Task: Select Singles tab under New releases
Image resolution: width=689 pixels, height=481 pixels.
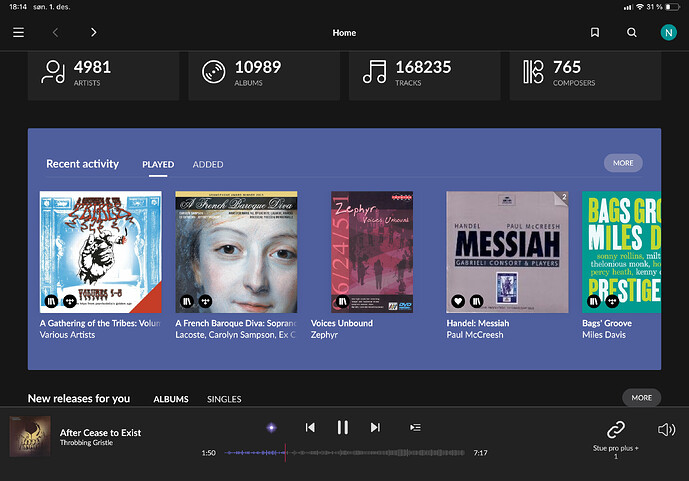Action: pos(224,399)
